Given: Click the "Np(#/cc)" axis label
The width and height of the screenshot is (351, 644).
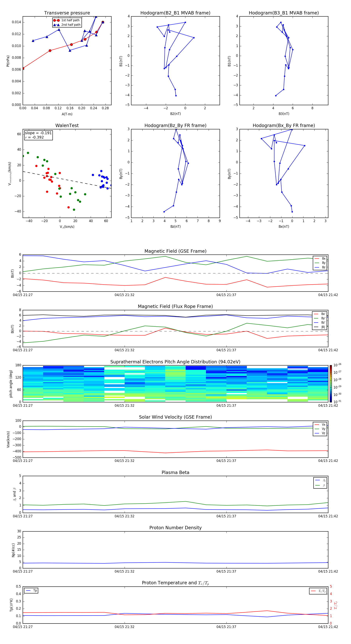Looking at the screenshot, I should (13, 550).
